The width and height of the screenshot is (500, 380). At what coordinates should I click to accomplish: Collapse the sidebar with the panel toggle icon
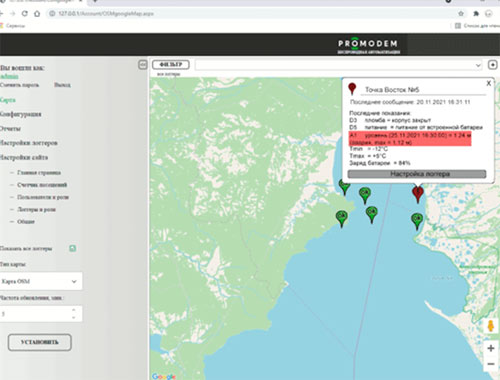(x=143, y=65)
